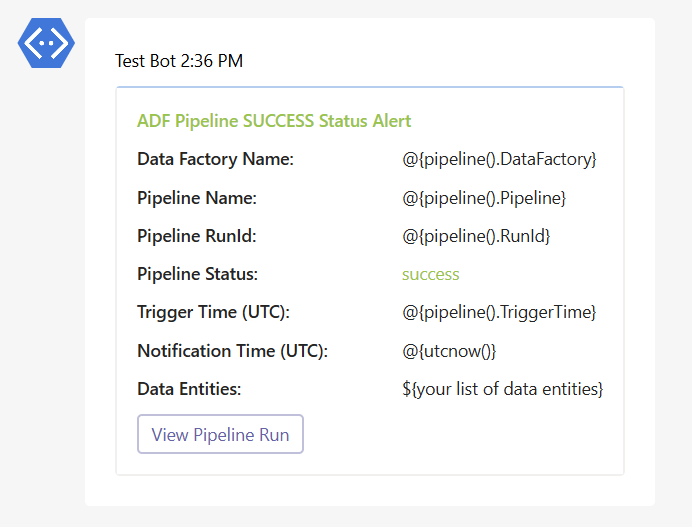The height and width of the screenshot is (527, 692).
Task: Select the Data Entities label
Action: 189,389
